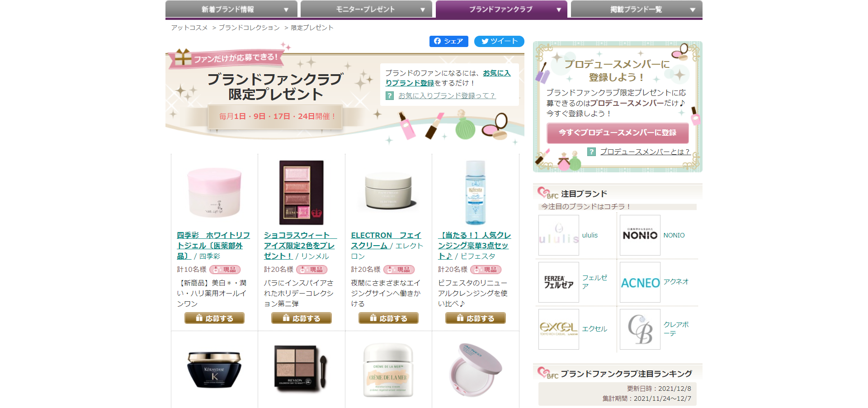Share the page on Facebook

tap(448, 41)
